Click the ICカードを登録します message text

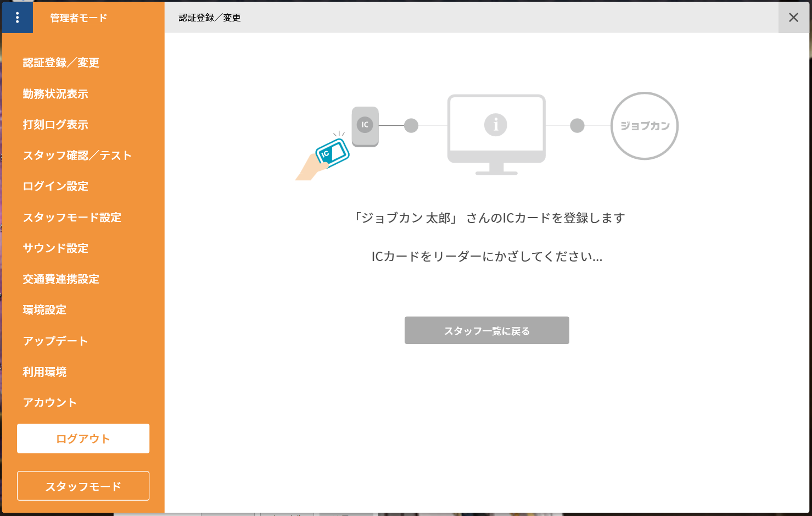pyautogui.click(x=488, y=218)
